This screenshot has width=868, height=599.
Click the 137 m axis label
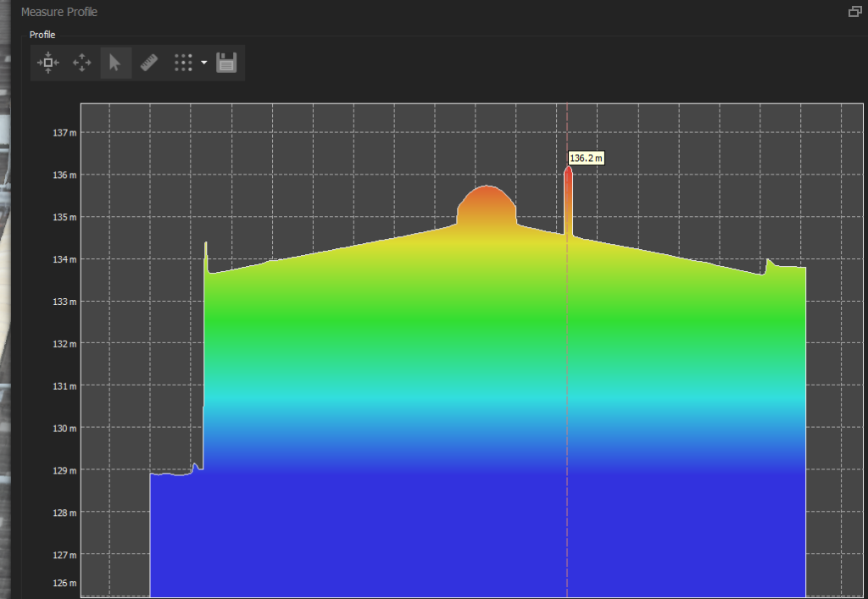(x=64, y=133)
